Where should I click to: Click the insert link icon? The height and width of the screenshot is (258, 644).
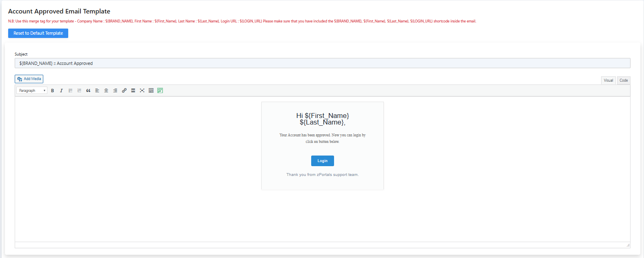(124, 91)
